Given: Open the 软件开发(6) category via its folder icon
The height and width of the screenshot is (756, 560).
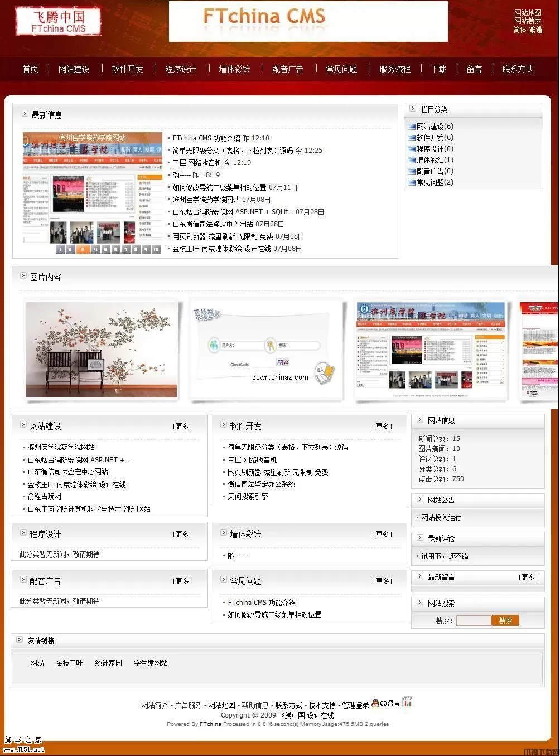Looking at the screenshot, I should click(x=411, y=138).
